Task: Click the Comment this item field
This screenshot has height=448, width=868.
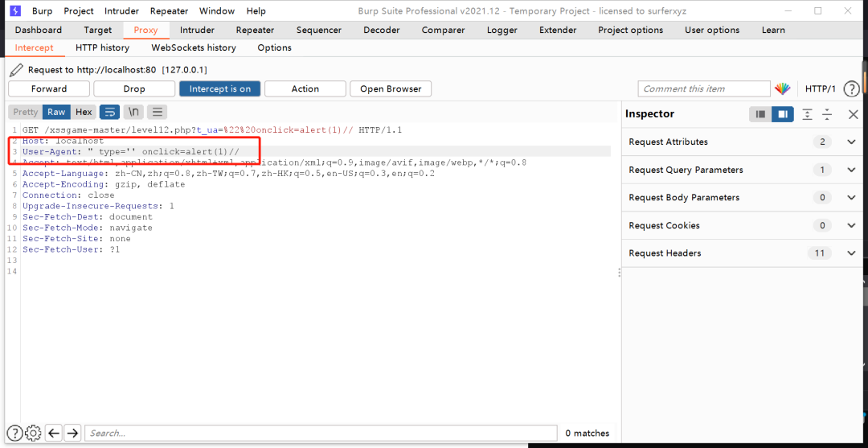Action: [x=703, y=88]
